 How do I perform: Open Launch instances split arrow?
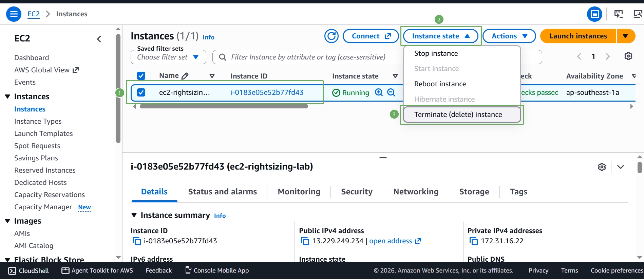tap(626, 36)
